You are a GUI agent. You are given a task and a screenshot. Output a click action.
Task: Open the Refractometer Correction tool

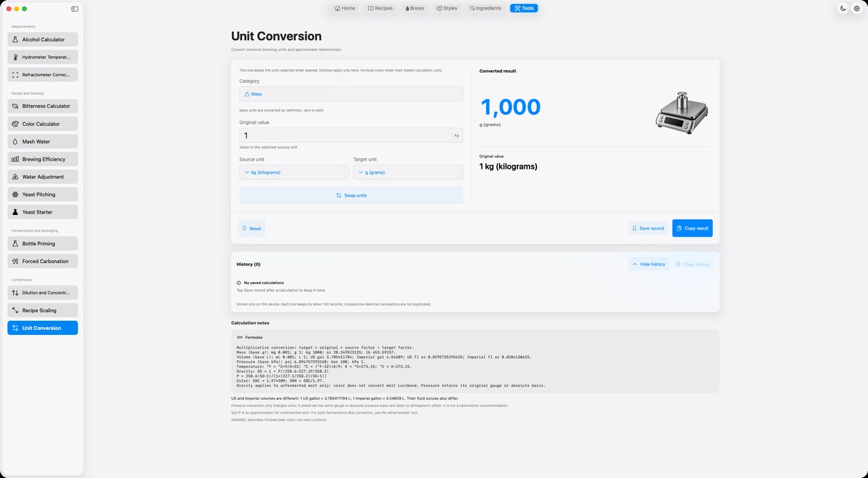[43, 75]
